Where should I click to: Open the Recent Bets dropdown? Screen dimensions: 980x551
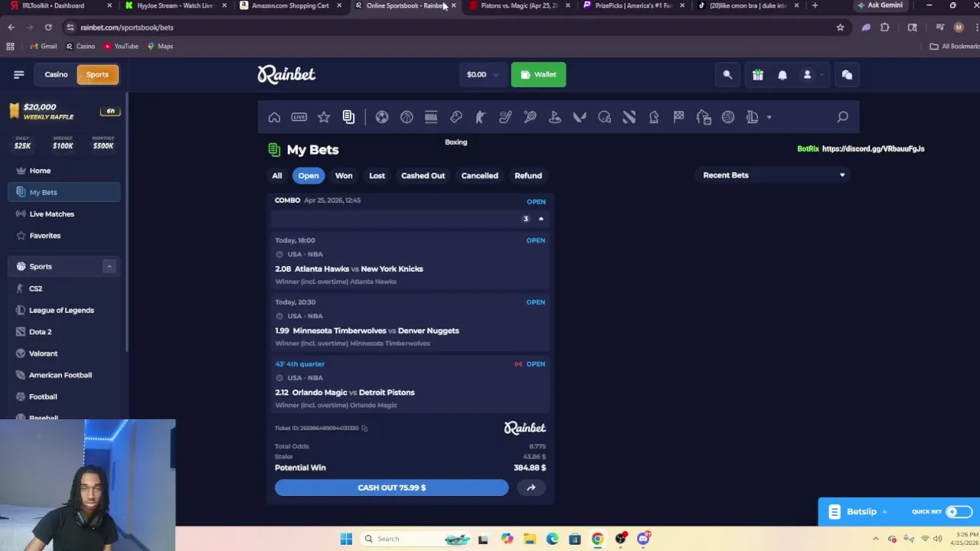773,175
